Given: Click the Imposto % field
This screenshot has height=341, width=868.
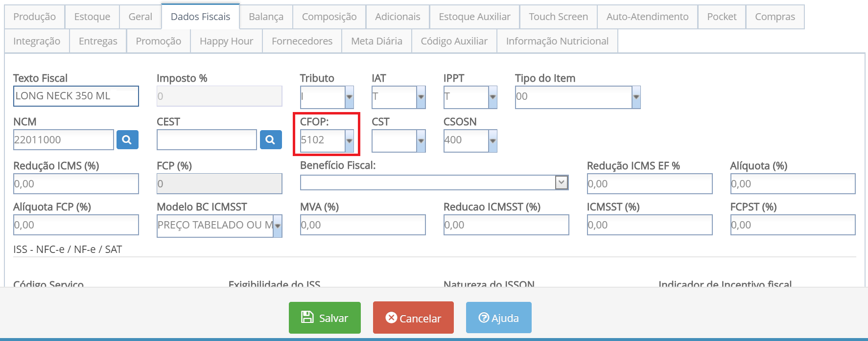Looking at the screenshot, I should [x=219, y=96].
